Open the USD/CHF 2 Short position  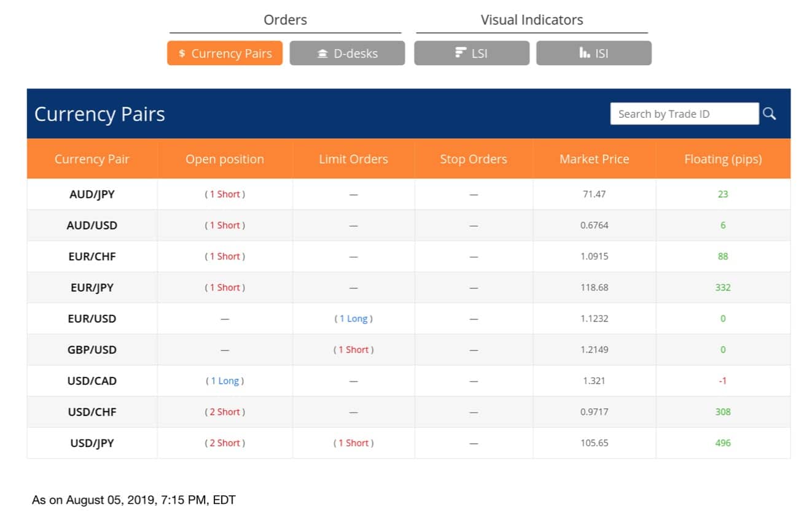[x=225, y=412]
